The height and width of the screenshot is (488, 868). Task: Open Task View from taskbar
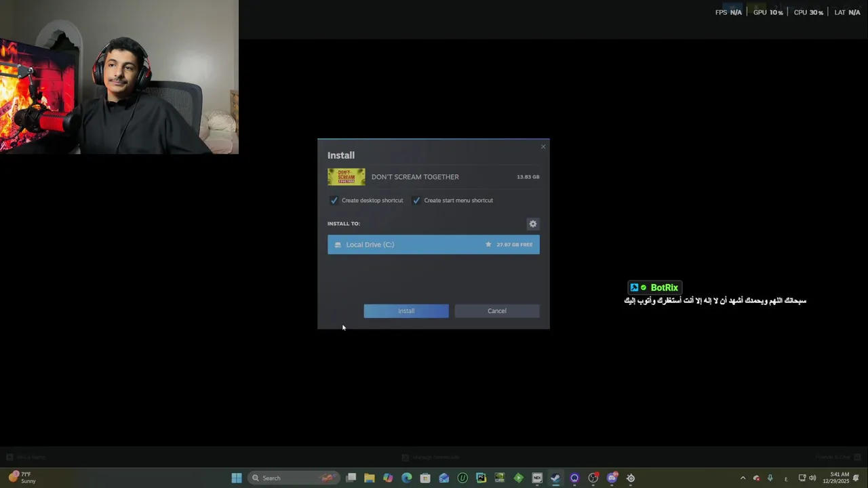[351, 478]
